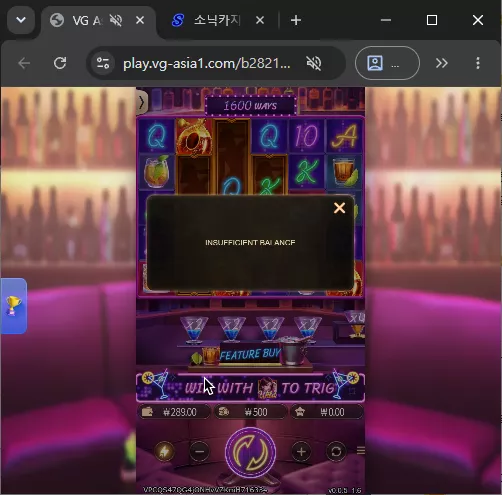
Task: Click the neon 10 symbol on reels
Action: (x=307, y=136)
